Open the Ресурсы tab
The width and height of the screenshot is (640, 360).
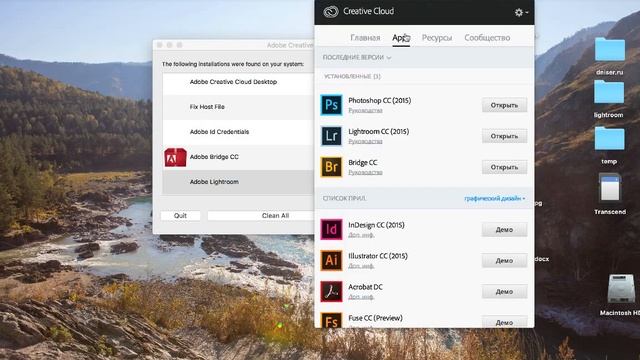click(x=437, y=38)
